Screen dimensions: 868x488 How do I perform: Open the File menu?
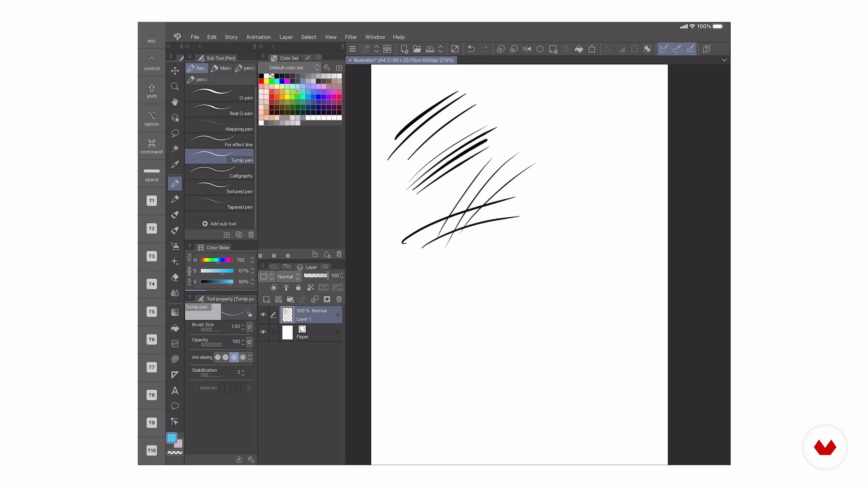coord(195,37)
